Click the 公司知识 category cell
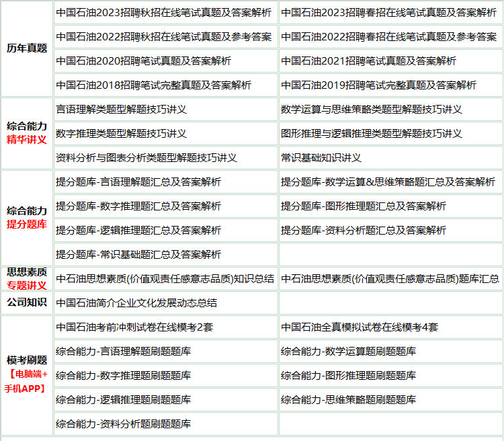Image resolution: width=504 pixels, height=441 pixels. (x=27, y=303)
